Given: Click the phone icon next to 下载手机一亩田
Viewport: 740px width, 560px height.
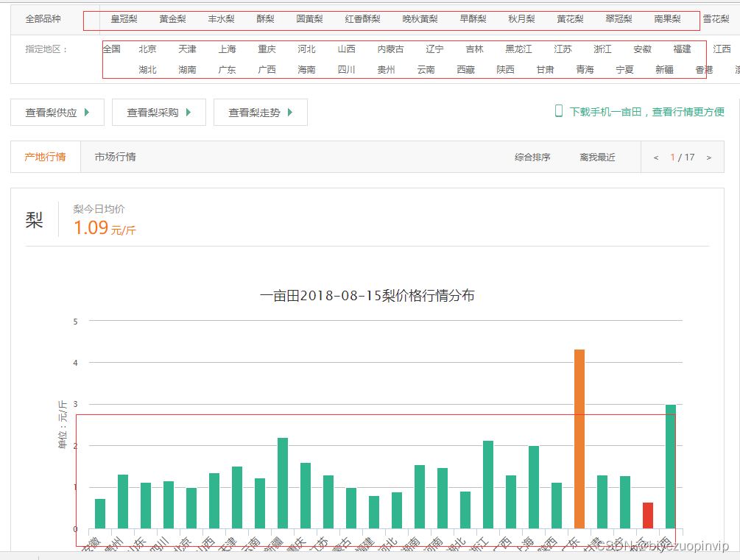Looking at the screenshot, I should (x=558, y=112).
